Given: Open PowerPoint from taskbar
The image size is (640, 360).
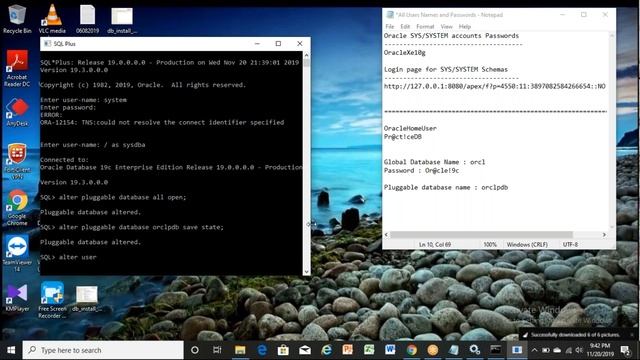Looking at the screenshot, I should (348, 350).
